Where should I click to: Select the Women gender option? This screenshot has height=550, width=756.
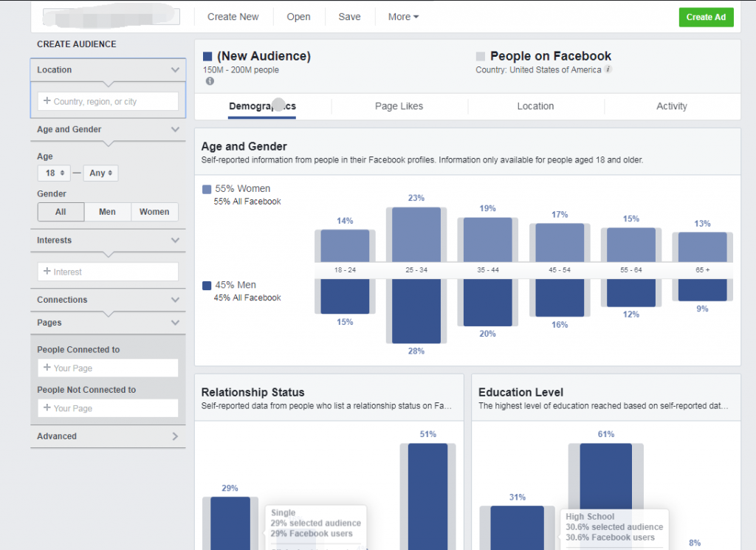(x=154, y=212)
